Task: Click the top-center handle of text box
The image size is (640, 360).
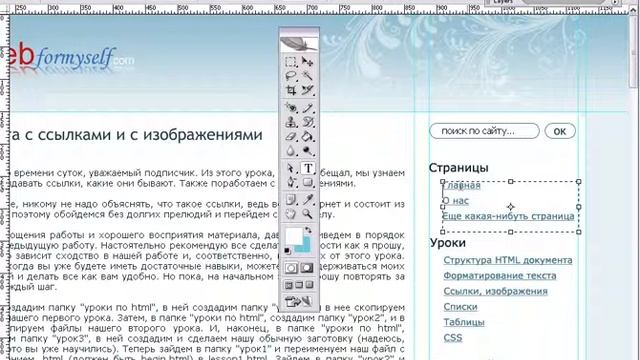Action: [x=511, y=181]
